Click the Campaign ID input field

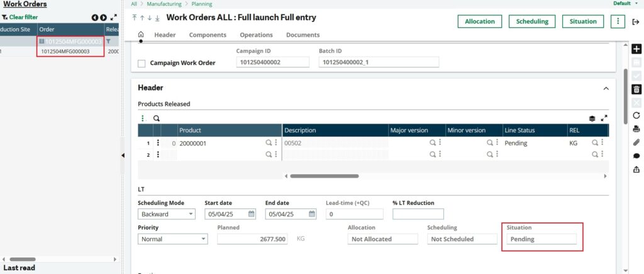273,62
